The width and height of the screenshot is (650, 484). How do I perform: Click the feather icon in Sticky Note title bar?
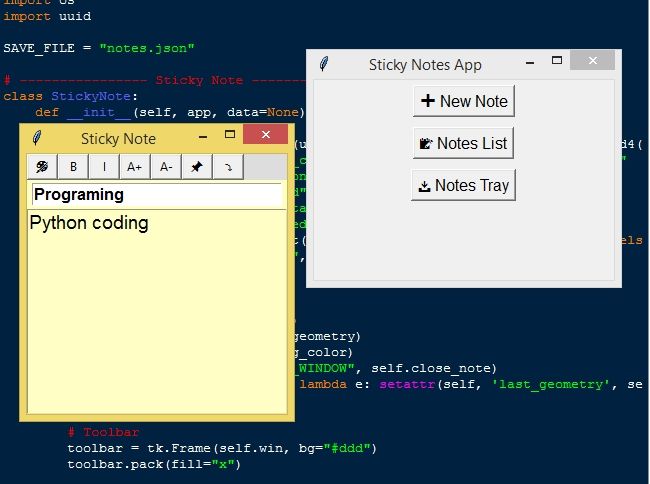[x=37, y=138]
